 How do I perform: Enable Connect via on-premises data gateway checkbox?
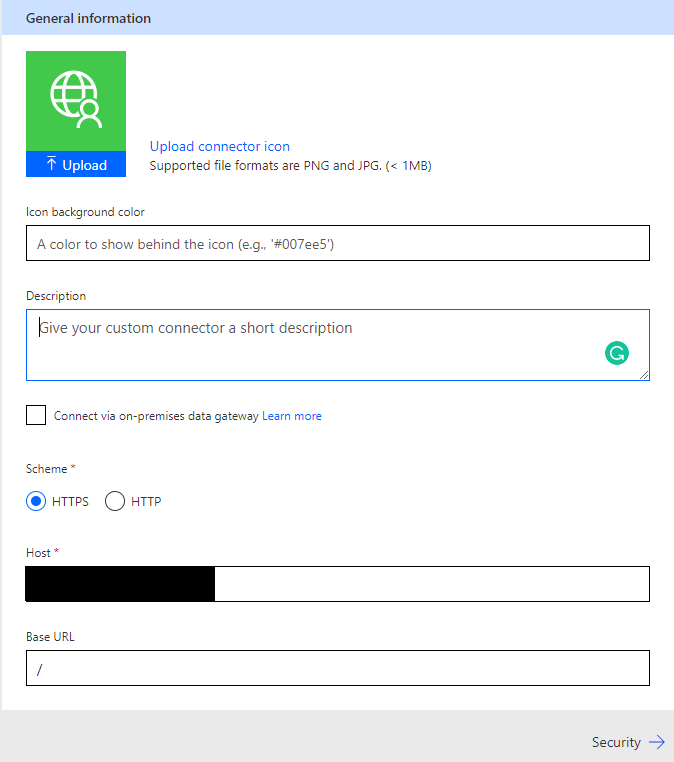tap(36, 415)
